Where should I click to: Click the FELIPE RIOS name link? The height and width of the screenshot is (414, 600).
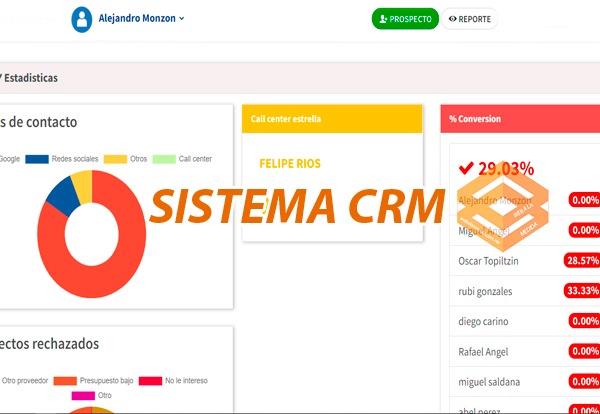[x=289, y=163]
